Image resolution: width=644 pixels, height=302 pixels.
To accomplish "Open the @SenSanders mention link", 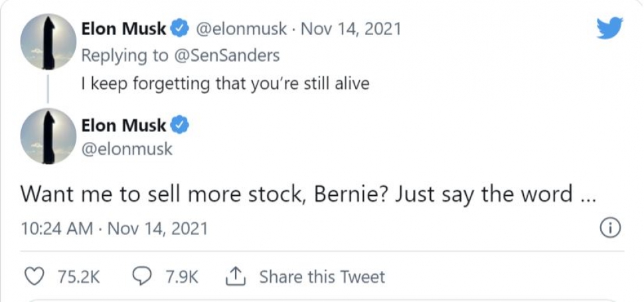I will point(226,56).
